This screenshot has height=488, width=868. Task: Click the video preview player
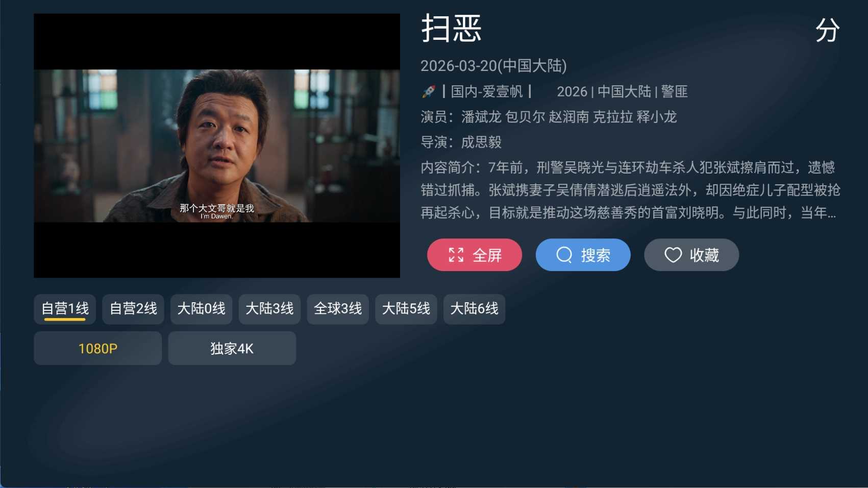[x=217, y=145]
